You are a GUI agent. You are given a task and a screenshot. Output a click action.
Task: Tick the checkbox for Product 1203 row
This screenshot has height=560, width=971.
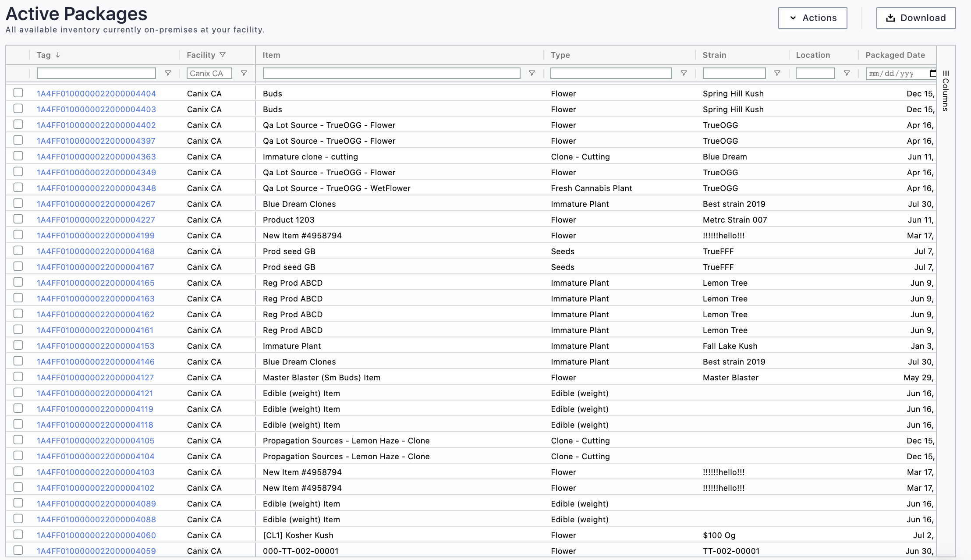pyautogui.click(x=18, y=219)
